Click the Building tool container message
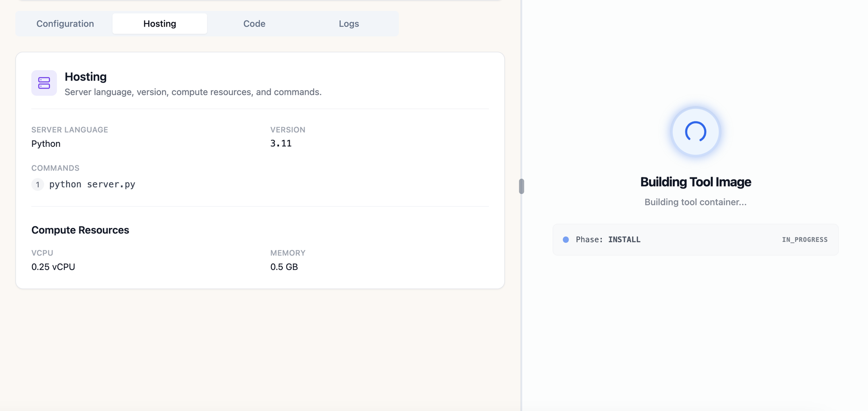The width and height of the screenshot is (868, 411). point(695,202)
